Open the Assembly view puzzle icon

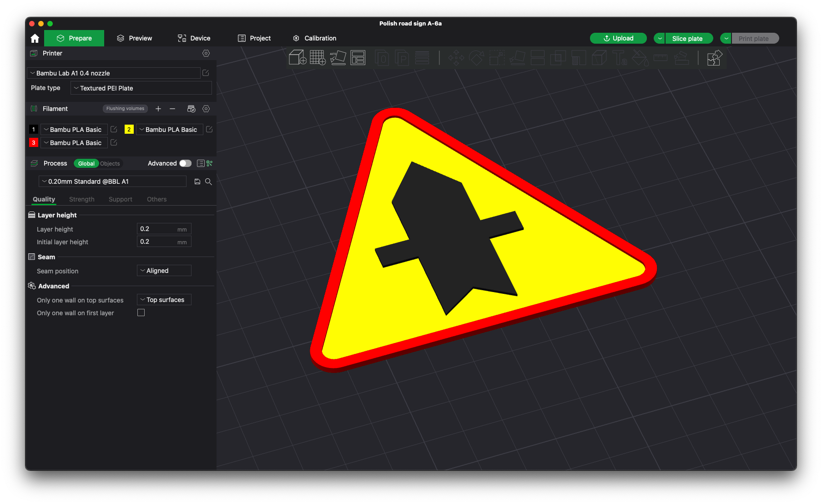pos(715,58)
